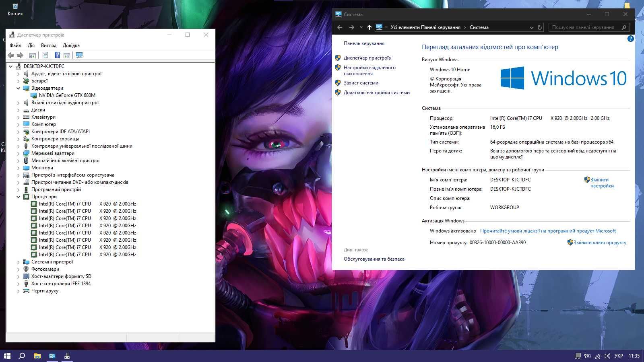Collapse the Процесори node

pyautogui.click(x=18, y=197)
